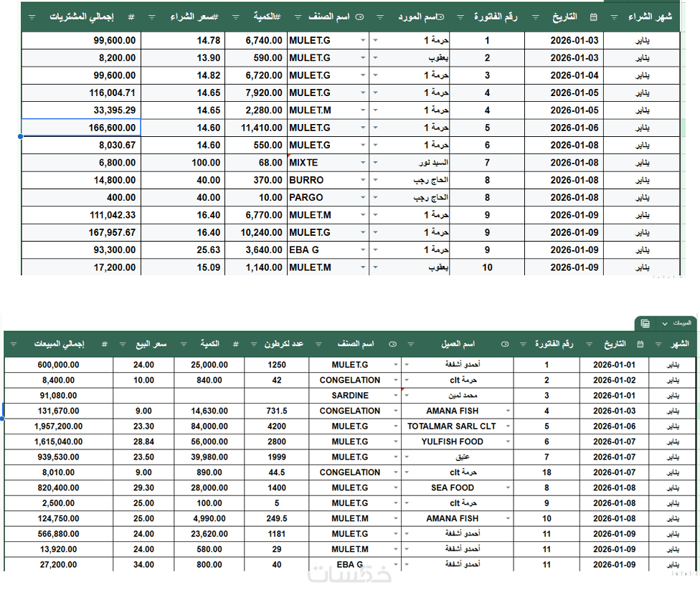Expand the المبيعات table options chevron
Screen dimensions: 700x595
point(665,323)
